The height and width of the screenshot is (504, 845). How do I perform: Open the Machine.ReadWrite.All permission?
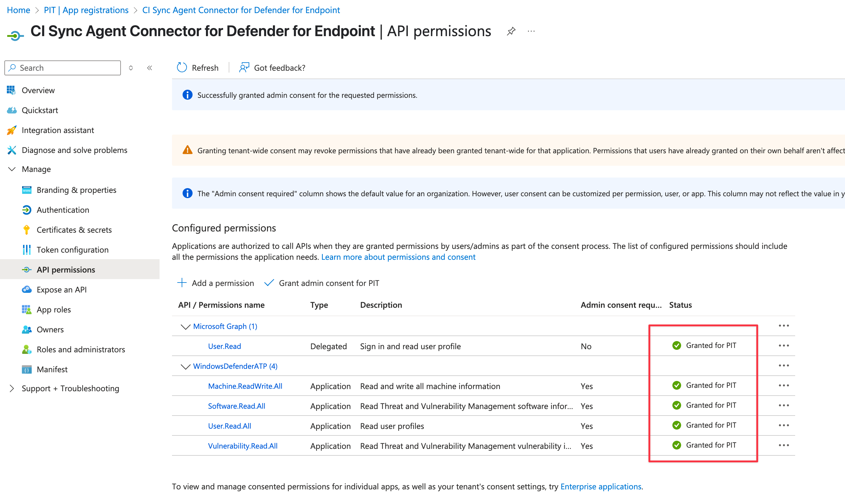[245, 386]
